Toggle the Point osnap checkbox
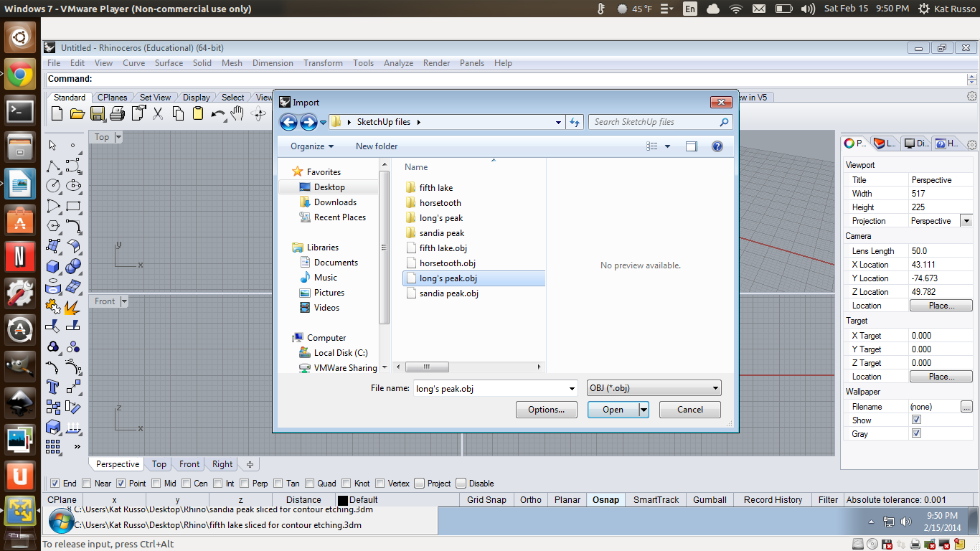Viewport: 980px width, 551px height. pyautogui.click(x=121, y=483)
